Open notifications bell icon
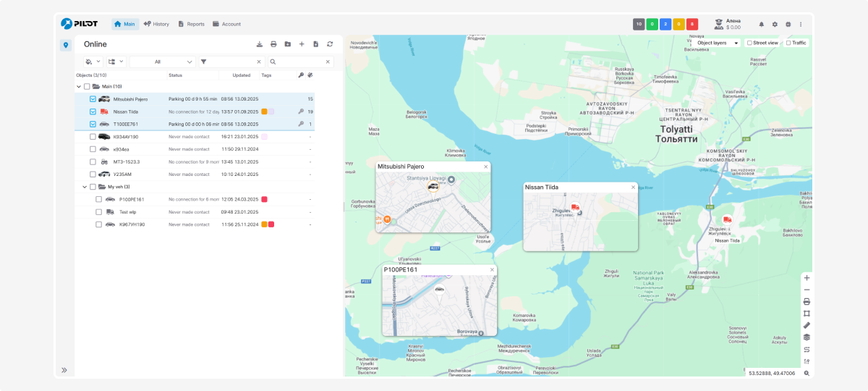The image size is (868, 391). [x=761, y=24]
